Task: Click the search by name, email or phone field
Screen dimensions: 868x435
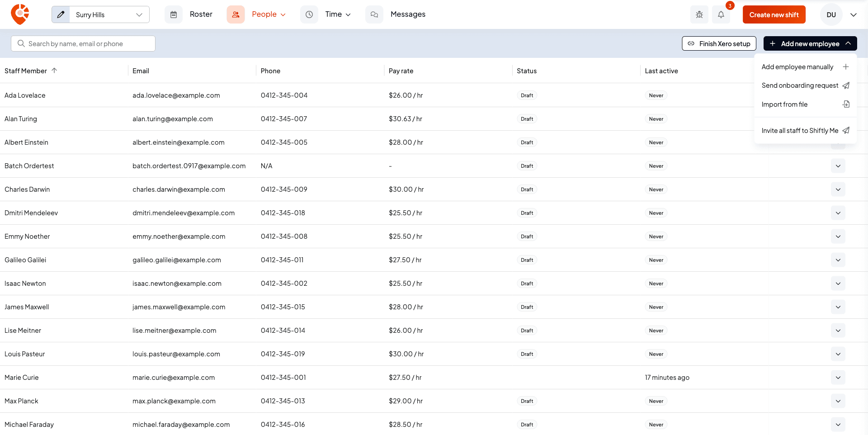Action: pos(83,43)
